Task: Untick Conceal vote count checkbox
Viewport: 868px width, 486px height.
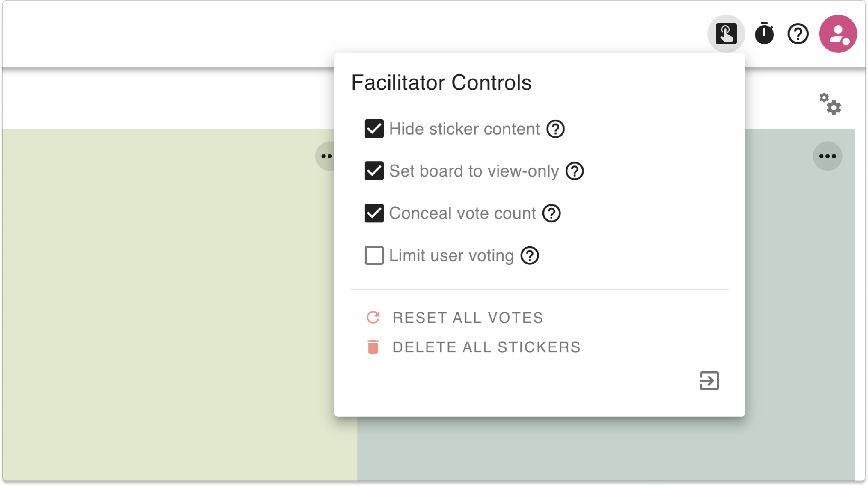Action: tap(374, 213)
